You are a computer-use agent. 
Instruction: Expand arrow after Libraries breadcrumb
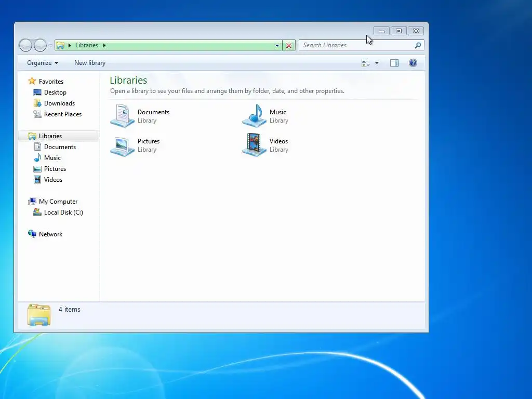[104, 45]
